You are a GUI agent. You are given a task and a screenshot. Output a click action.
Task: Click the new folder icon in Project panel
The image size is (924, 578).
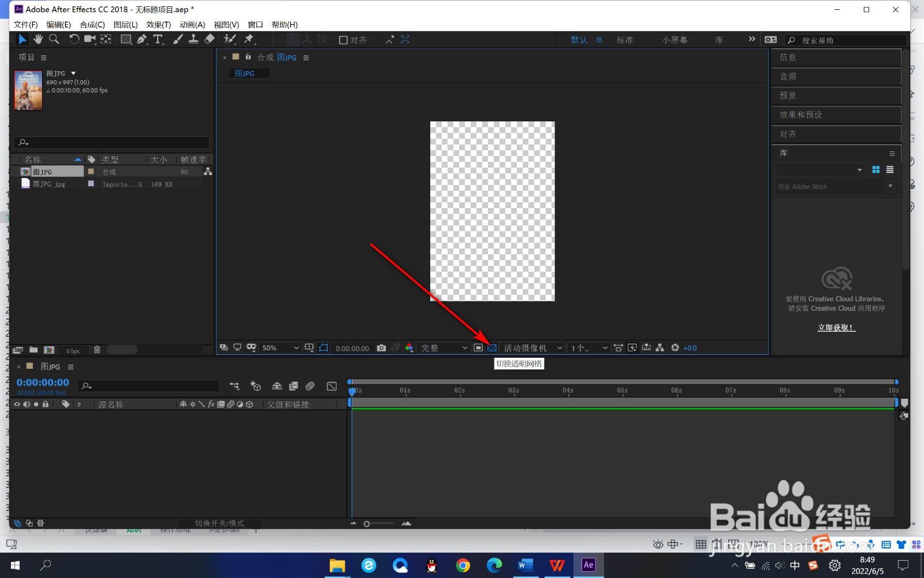click(33, 350)
